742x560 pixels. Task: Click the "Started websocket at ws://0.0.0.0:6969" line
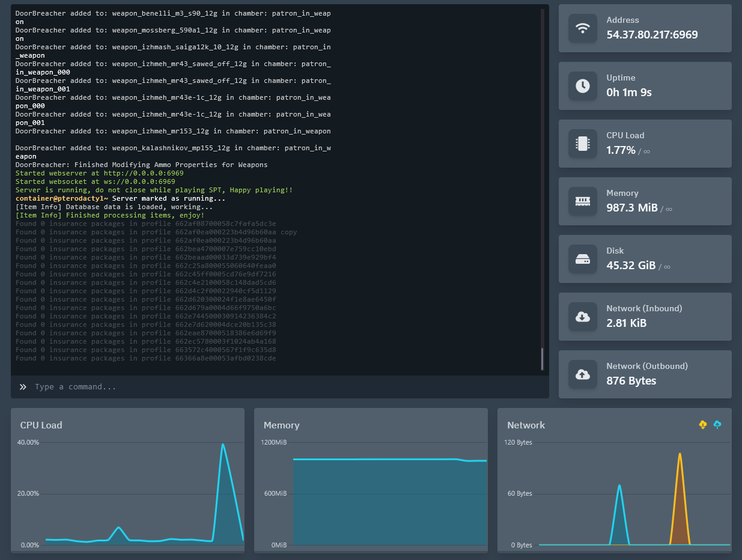[x=95, y=181]
